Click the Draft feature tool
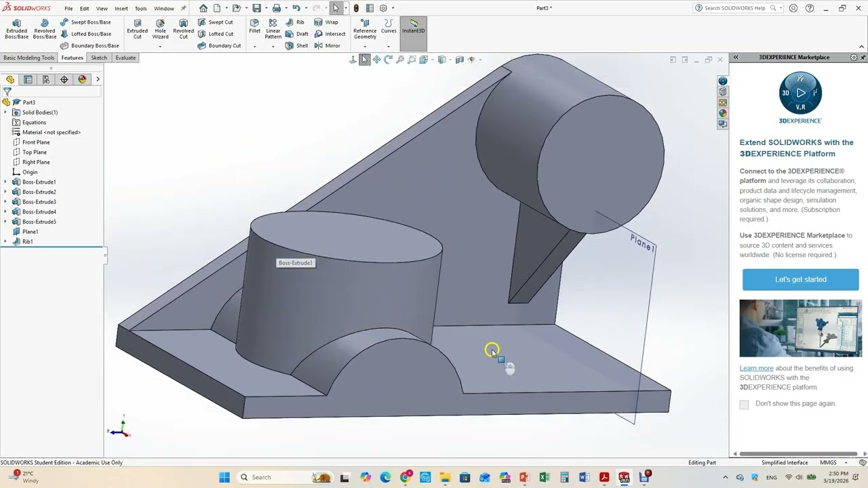This screenshot has height=488, width=868. tap(297, 34)
